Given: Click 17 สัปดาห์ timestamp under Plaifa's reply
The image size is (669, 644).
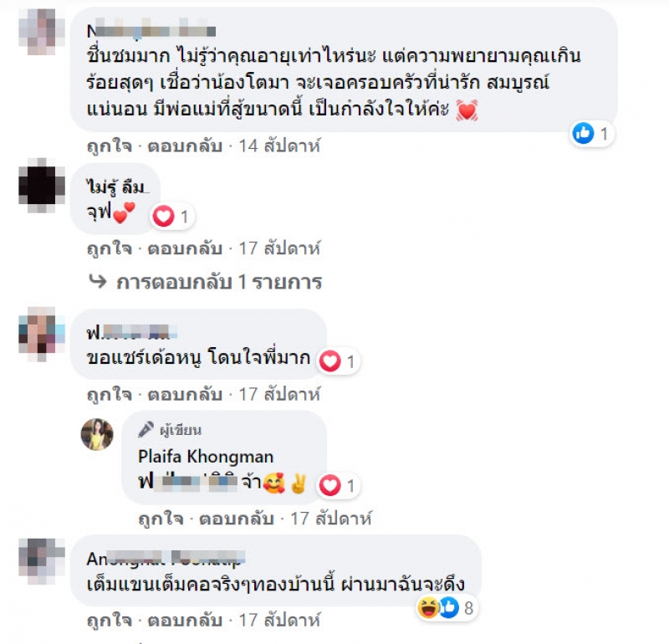Looking at the screenshot, I should tap(331, 519).
